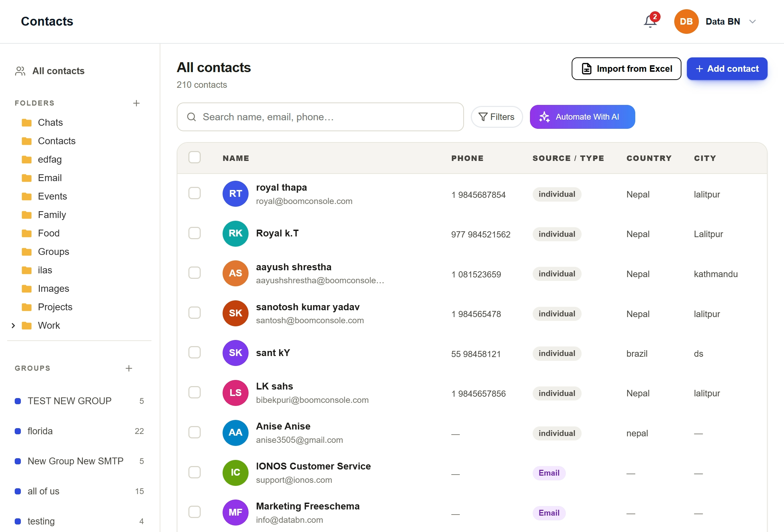This screenshot has height=532, width=784.
Task: Click phone number 977 984521562
Action: [481, 234]
